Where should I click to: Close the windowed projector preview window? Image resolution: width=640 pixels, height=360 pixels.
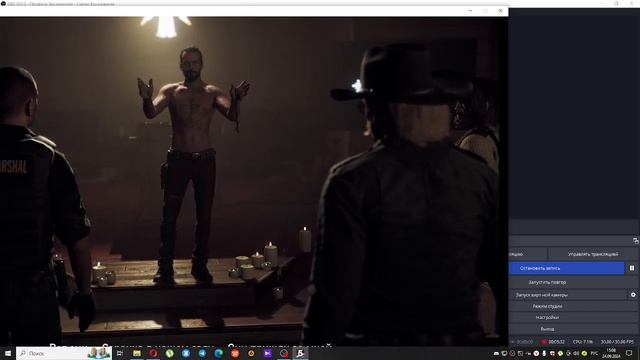pos(500,11)
